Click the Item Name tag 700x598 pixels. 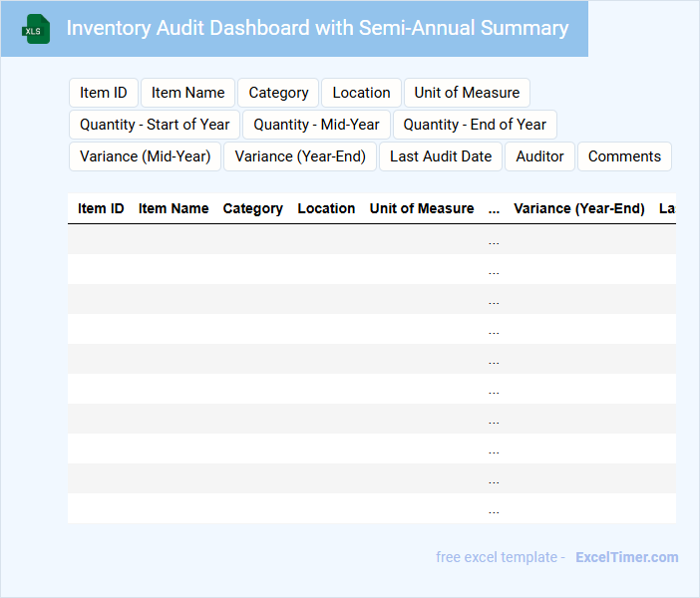tap(188, 93)
